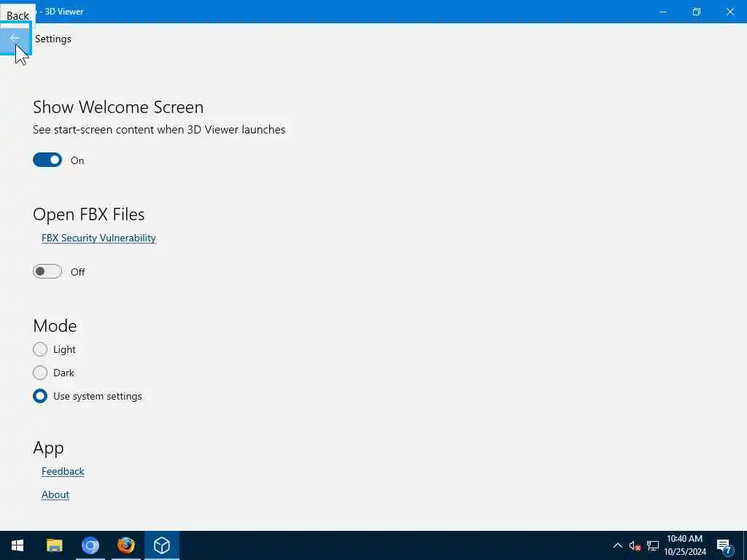Click the Open FBX Files heading
This screenshot has width=747, height=560.
(88, 214)
